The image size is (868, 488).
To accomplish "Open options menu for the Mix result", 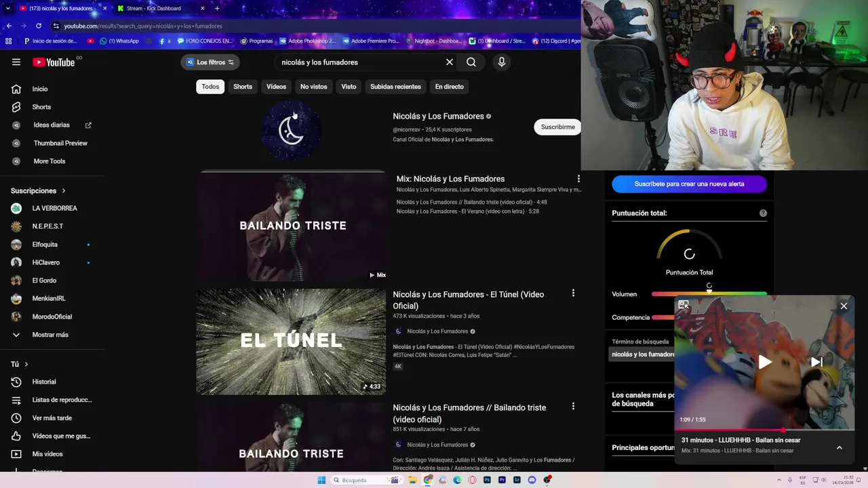I will [578, 179].
